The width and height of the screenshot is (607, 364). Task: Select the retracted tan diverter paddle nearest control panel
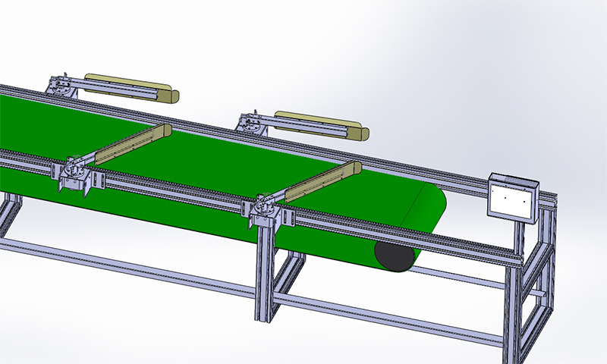tap(321, 124)
